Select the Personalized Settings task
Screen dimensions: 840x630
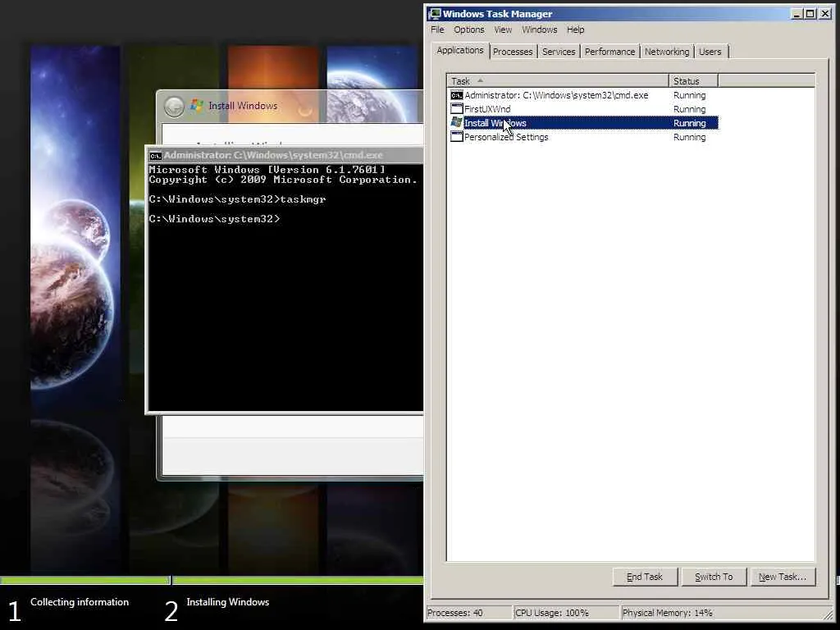point(584,137)
